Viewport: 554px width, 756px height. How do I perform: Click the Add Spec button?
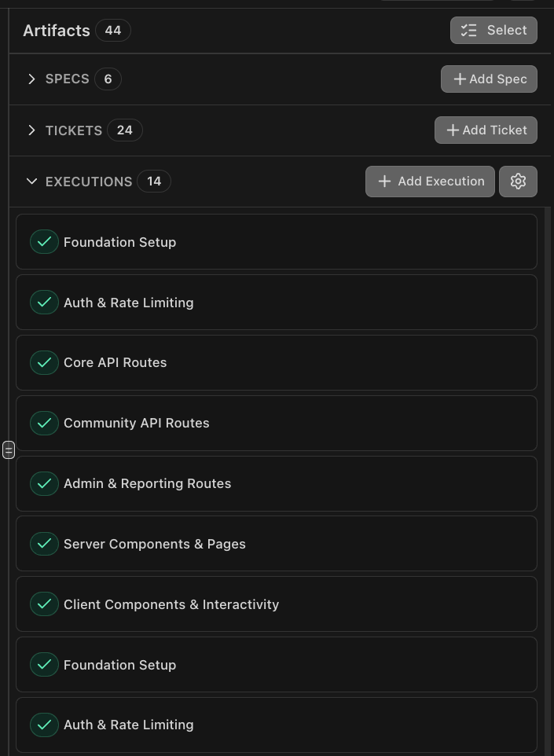[489, 79]
